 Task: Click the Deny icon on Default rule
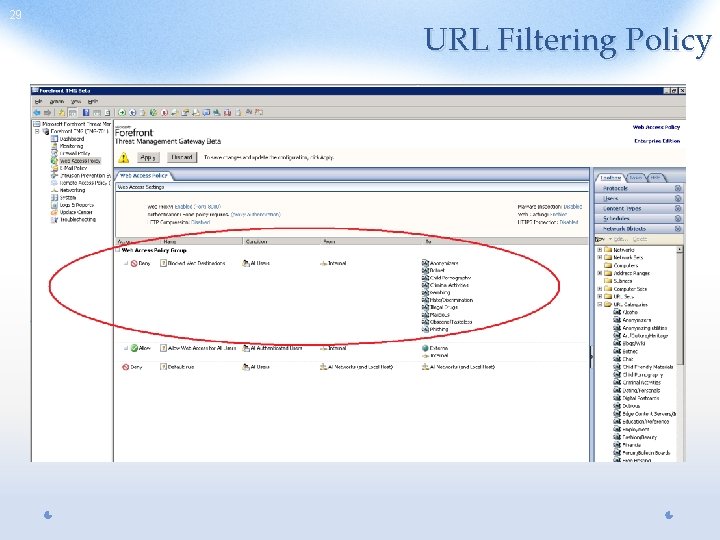click(125, 367)
